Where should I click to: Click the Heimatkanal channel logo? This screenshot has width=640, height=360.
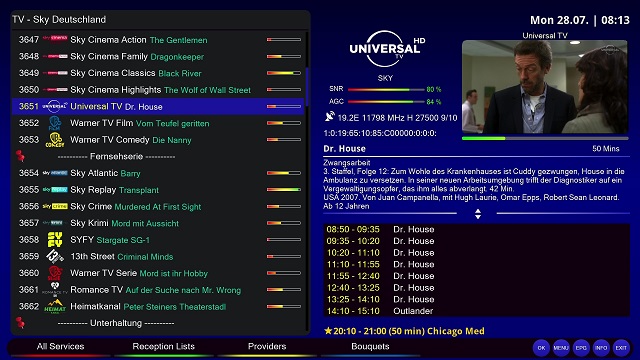[55, 306]
